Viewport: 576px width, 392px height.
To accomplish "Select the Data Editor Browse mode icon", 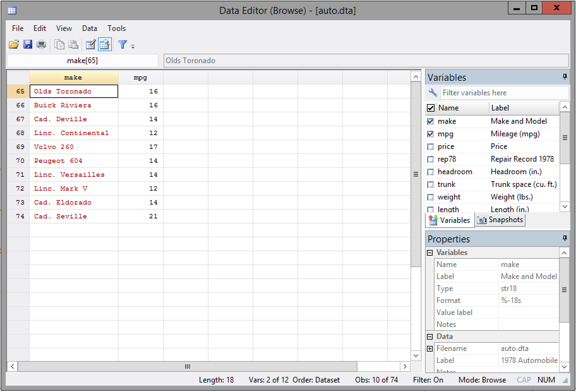I will click(x=105, y=45).
